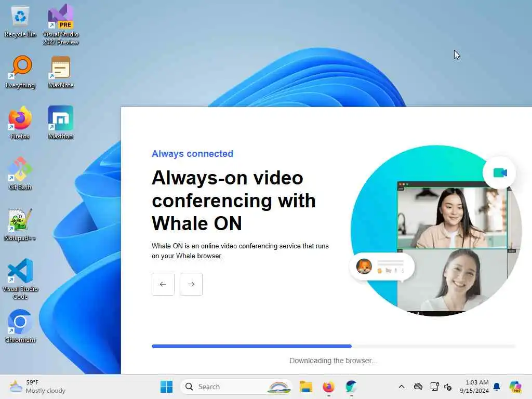Viewport: 532px width, 399px height.
Task: Select the Visual Studio 2022 Preview shortcut
Action: pos(61,24)
